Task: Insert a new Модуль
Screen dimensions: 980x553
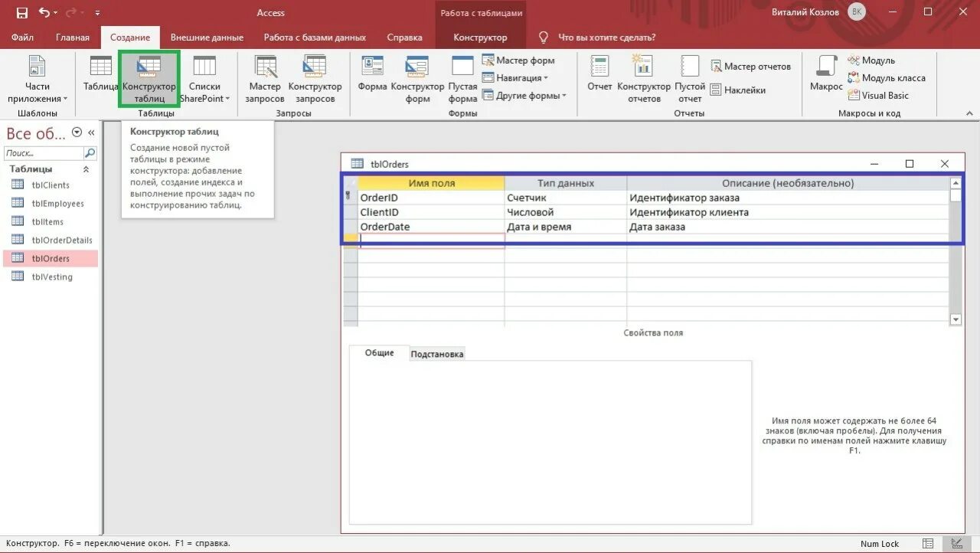Action: point(871,61)
